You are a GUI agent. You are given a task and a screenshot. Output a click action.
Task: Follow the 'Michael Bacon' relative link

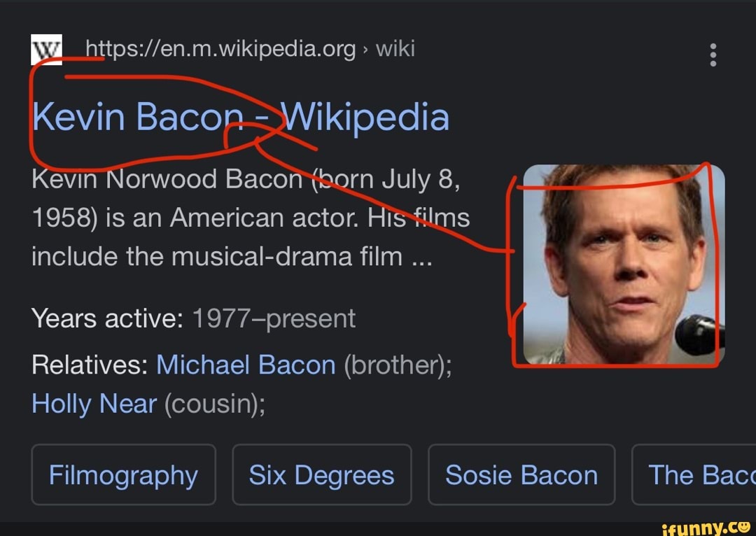(x=246, y=365)
